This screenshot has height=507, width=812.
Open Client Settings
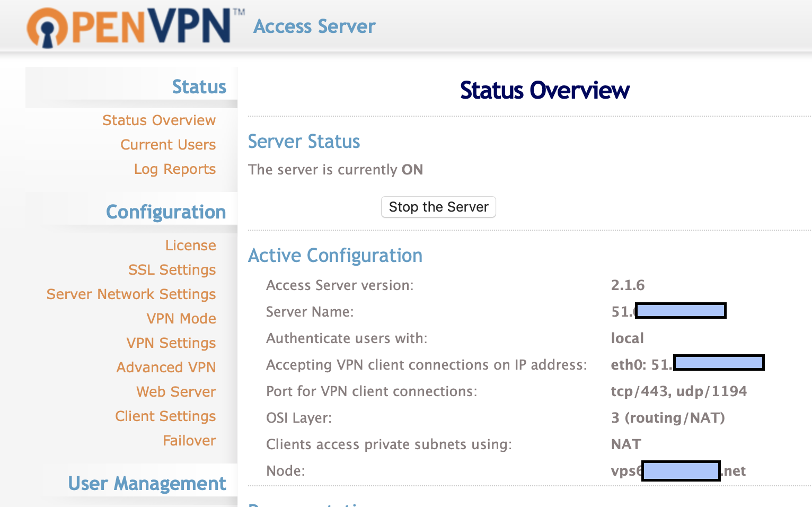click(166, 416)
